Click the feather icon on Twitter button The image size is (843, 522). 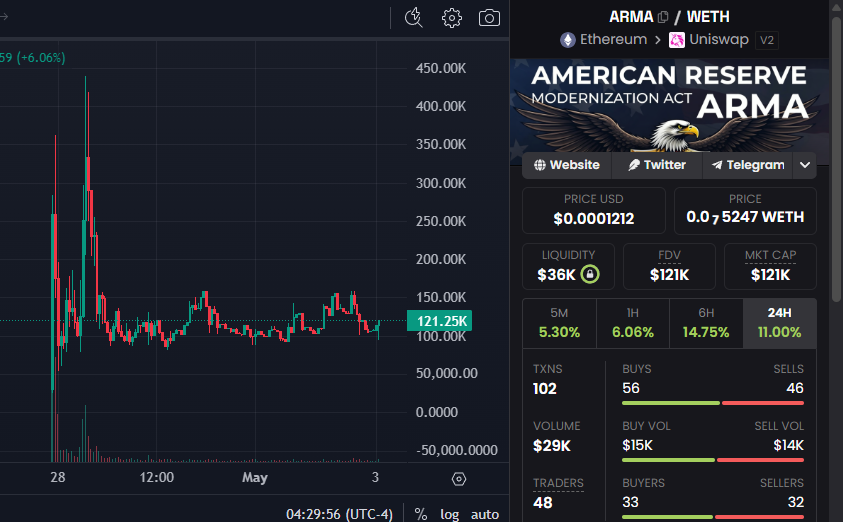coord(634,165)
